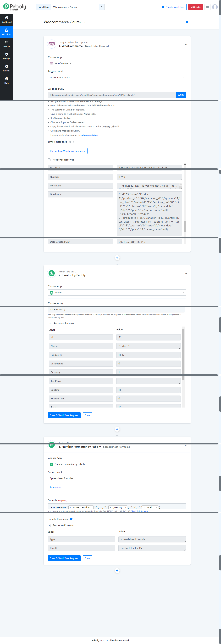Add step after WooCommerce trigger
The image size is (221, 644).
117,258
